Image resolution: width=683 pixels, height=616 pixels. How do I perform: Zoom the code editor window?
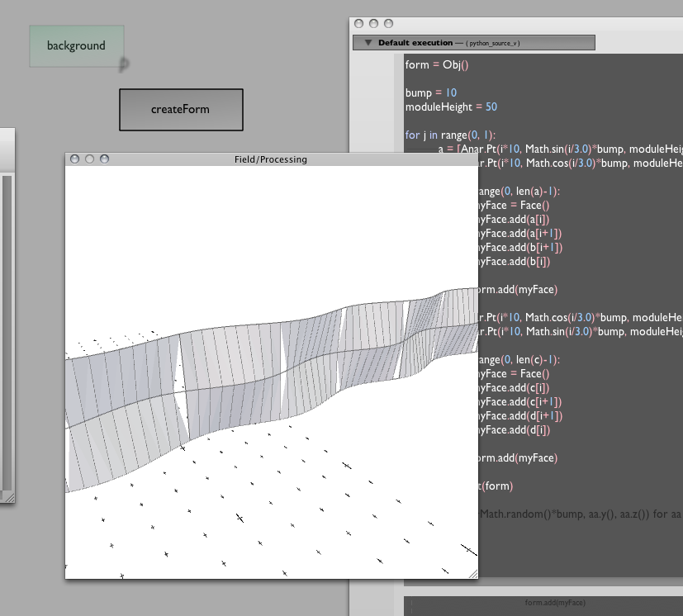tap(387, 25)
